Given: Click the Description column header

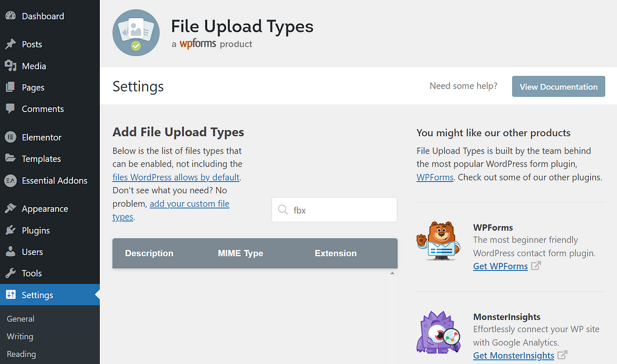Looking at the screenshot, I should (x=149, y=253).
